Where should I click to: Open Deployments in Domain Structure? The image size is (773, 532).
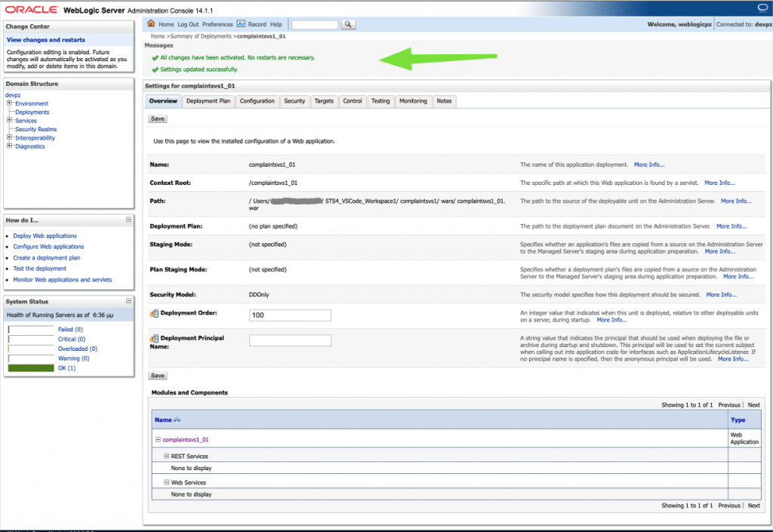point(32,112)
